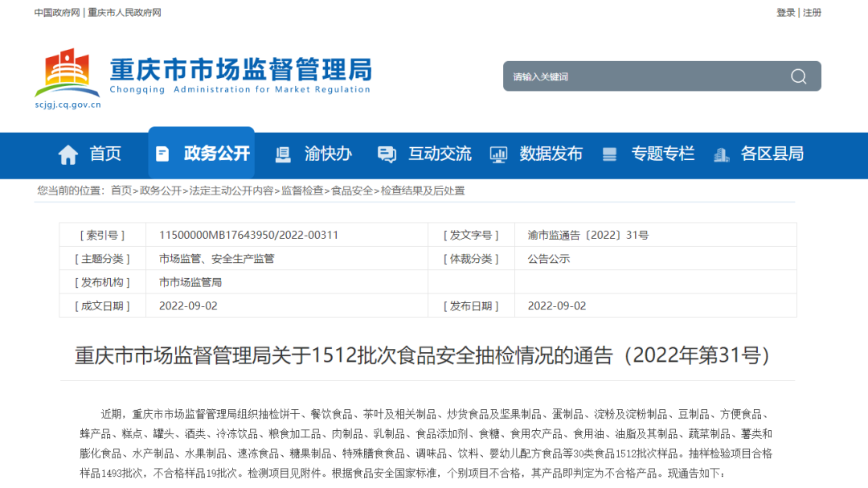Image resolution: width=868 pixels, height=488 pixels.
Task: Open the 互动交流 navigation item
Action: (440, 154)
